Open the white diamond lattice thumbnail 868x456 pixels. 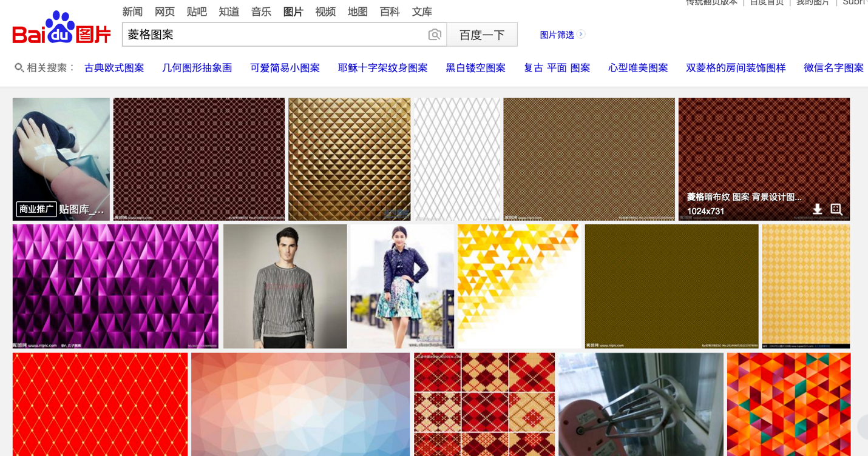tap(457, 159)
